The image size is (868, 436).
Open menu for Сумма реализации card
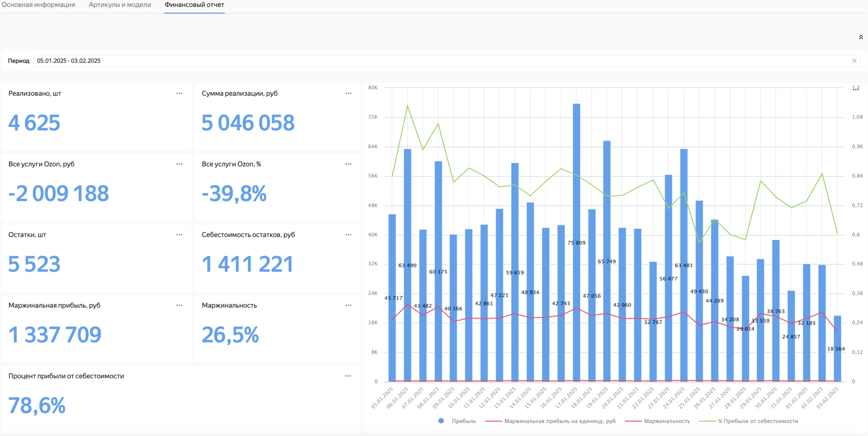click(x=348, y=93)
